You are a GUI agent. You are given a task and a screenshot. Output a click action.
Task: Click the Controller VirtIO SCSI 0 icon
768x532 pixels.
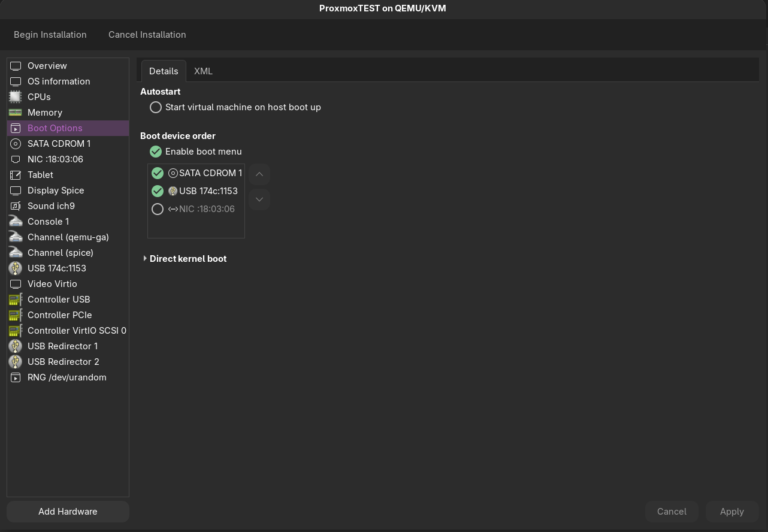tap(15, 331)
